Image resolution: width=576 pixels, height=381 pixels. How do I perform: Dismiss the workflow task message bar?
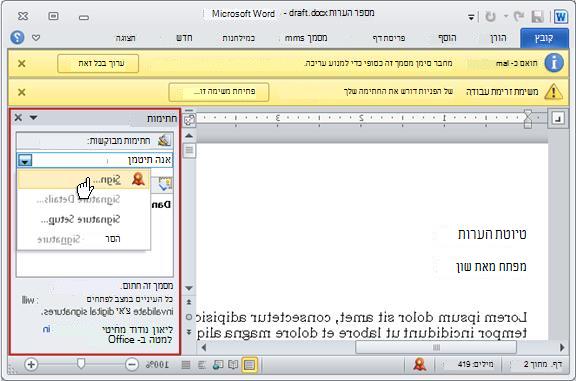(x=22, y=92)
